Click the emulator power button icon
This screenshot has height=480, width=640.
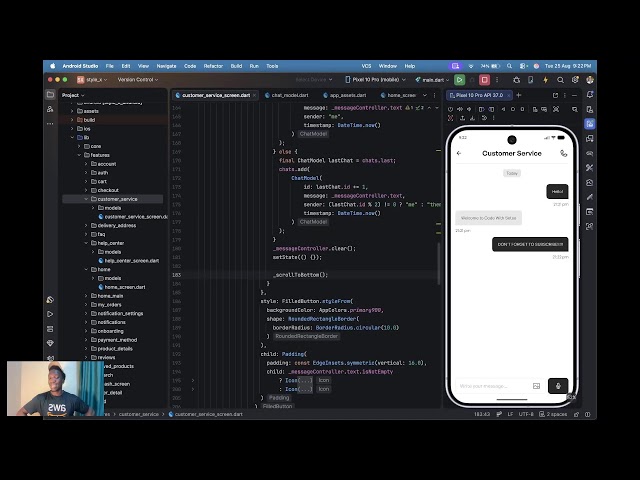tap(450, 109)
